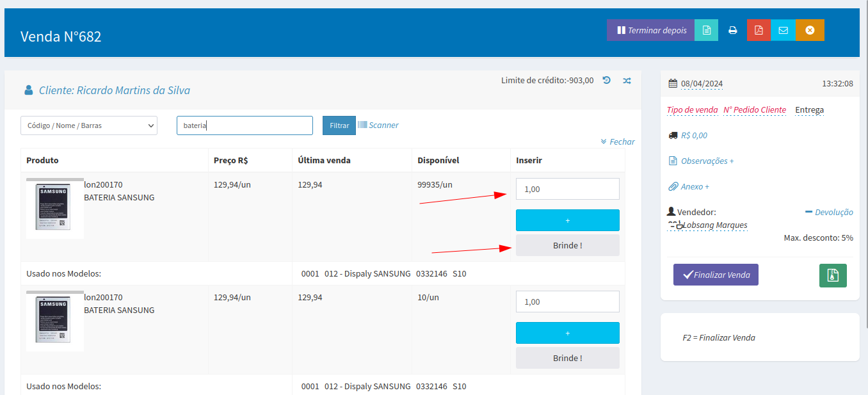This screenshot has height=395, width=868.
Task: Click the Finalizar Venda button
Action: [716, 275]
